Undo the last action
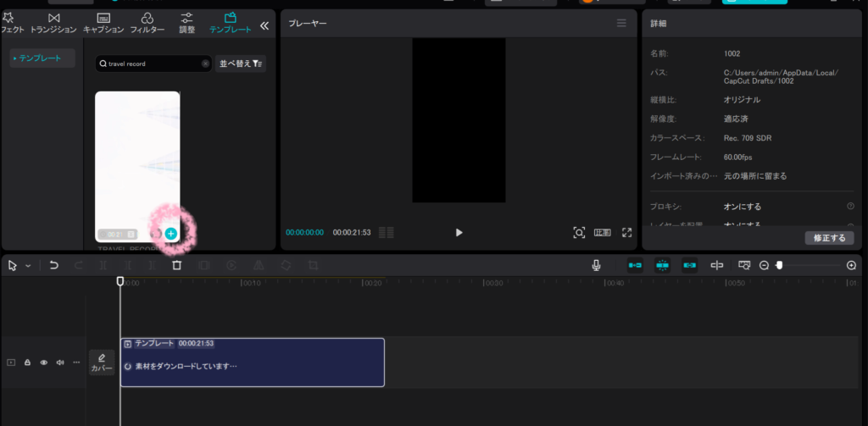Image resolution: width=868 pixels, height=426 pixels. [53, 266]
